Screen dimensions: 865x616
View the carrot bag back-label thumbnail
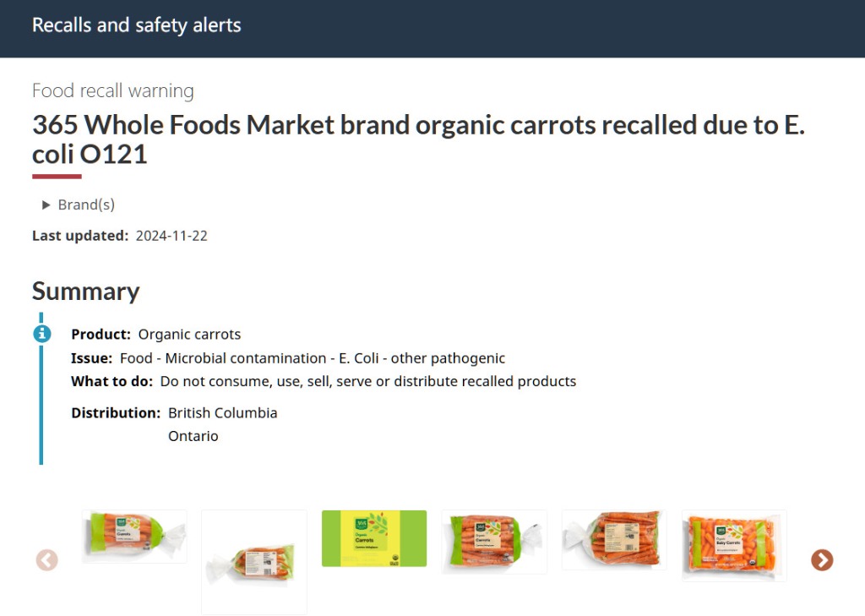(x=614, y=539)
